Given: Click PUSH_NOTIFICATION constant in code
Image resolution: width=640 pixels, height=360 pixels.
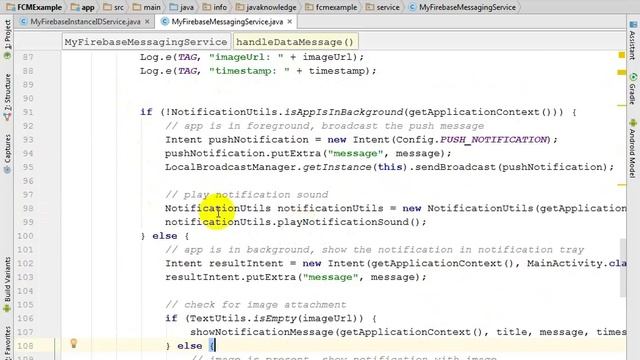Looking at the screenshot, I should click(x=493, y=140).
